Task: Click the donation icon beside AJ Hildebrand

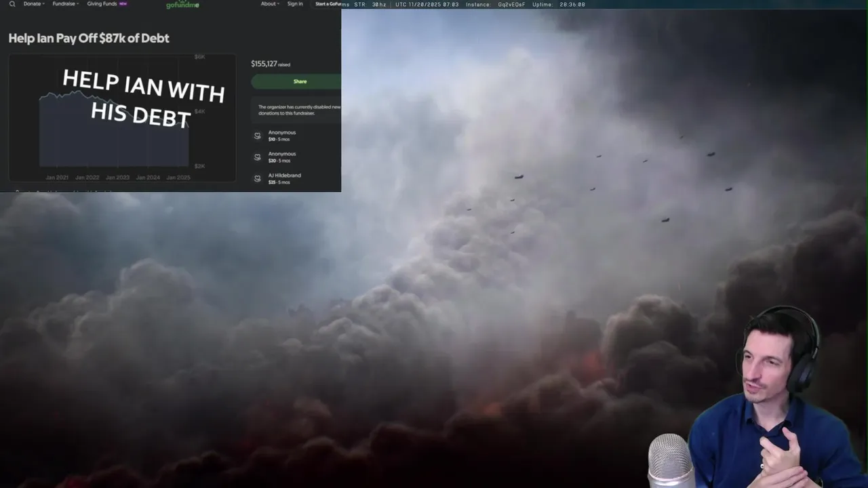Action: coord(258,178)
